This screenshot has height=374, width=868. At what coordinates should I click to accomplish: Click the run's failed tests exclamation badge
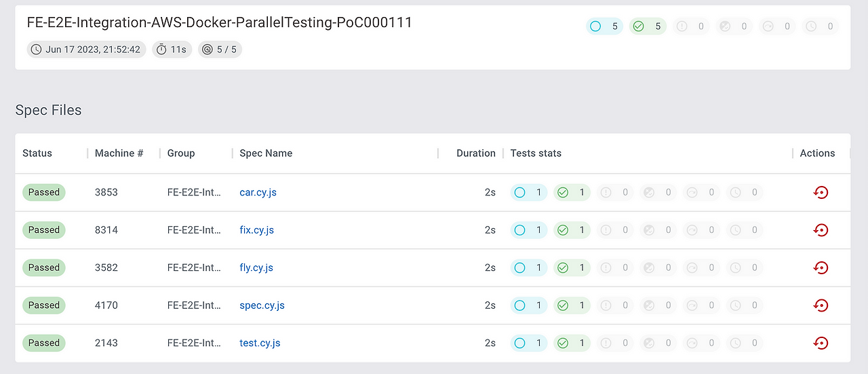coord(691,26)
